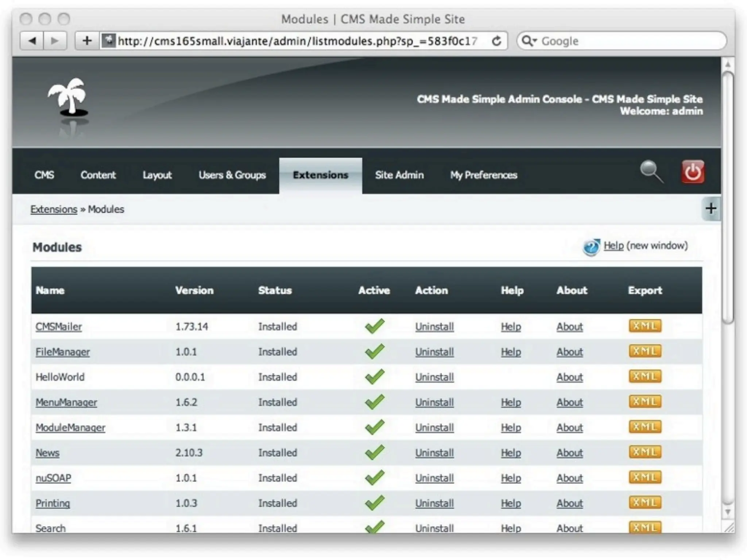Image resolution: width=747 pixels, height=560 pixels.
Task: Open the Users & Groups menu
Action: [x=232, y=175]
